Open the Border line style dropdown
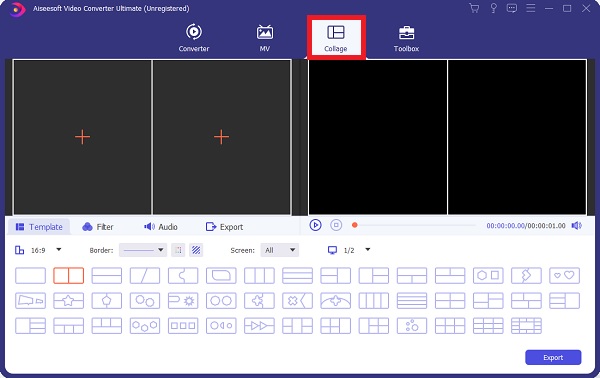The width and height of the screenshot is (600, 378). (x=143, y=250)
